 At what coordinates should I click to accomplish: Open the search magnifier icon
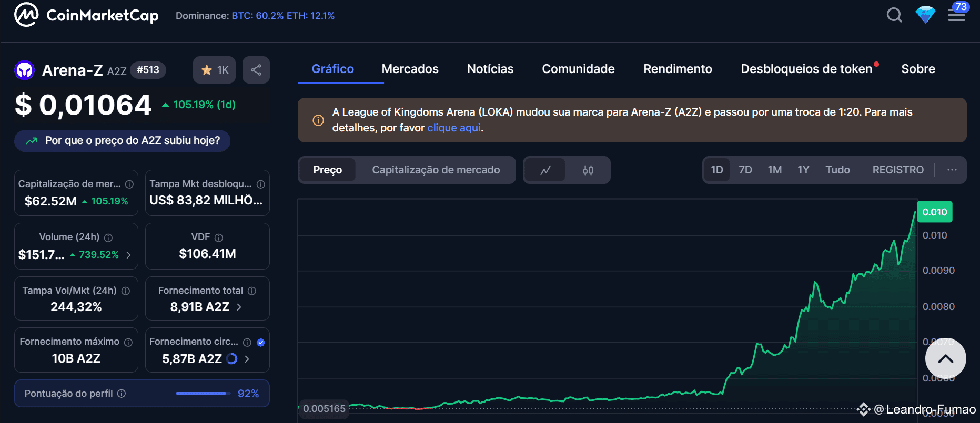894,15
